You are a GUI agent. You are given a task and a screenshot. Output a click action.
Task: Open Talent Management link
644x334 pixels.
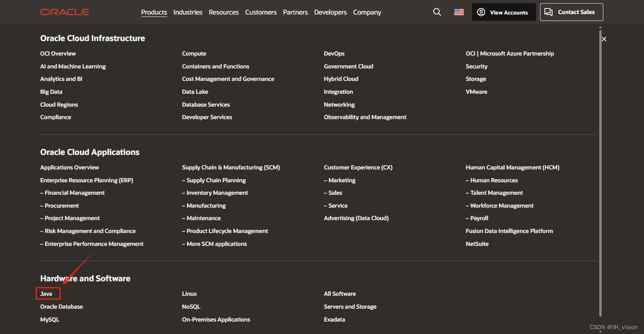494,193
